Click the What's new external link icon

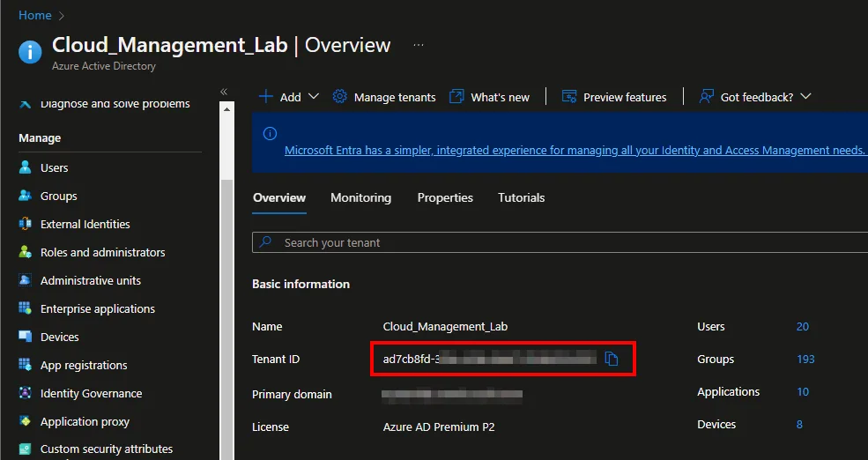coord(456,97)
